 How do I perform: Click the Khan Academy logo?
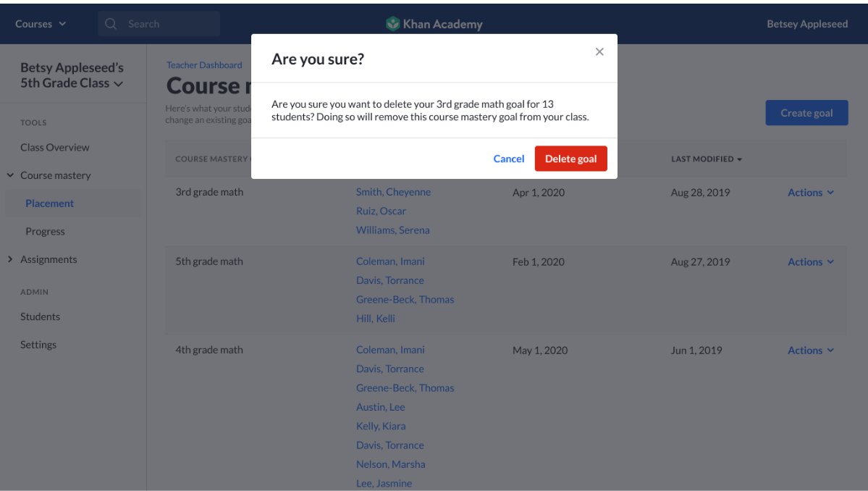pyautogui.click(x=434, y=24)
